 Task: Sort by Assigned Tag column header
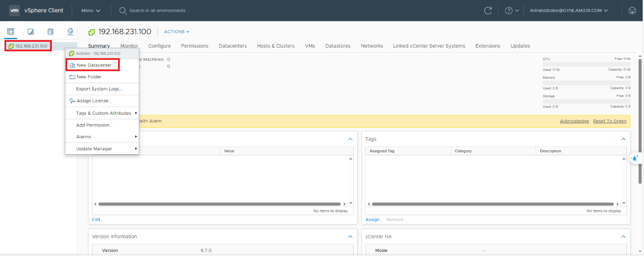[x=408, y=151]
